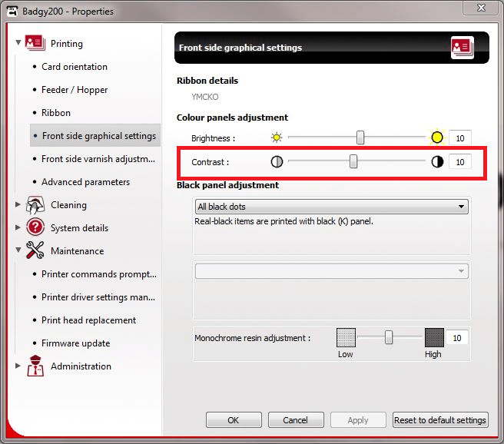Expand the System details tree section
Image resolution: width=504 pixels, height=444 pixels.
pyautogui.click(x=18, y=227)
